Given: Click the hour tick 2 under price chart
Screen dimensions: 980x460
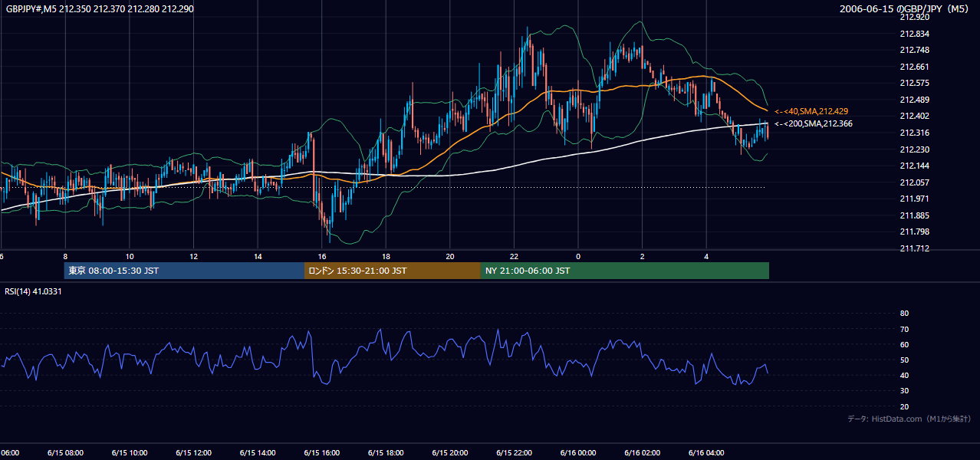Looking at the screenshot, I should [x=643, y=256].
